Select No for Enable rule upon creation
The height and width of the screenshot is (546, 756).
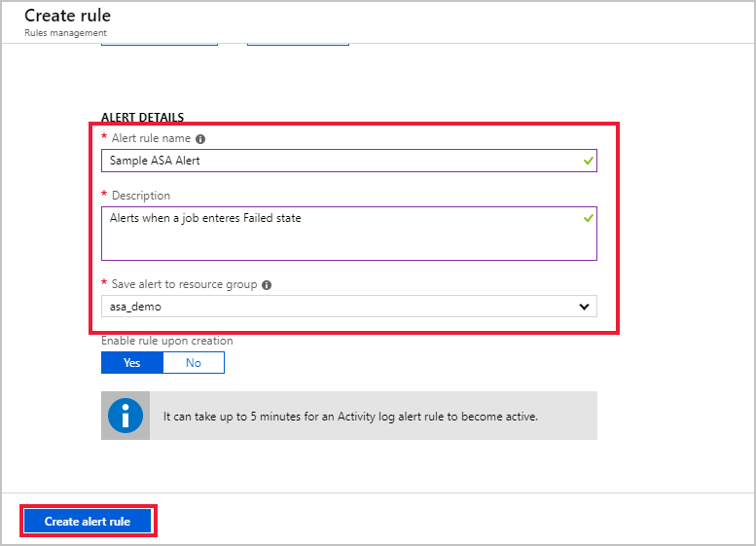[x=194, y=363]
